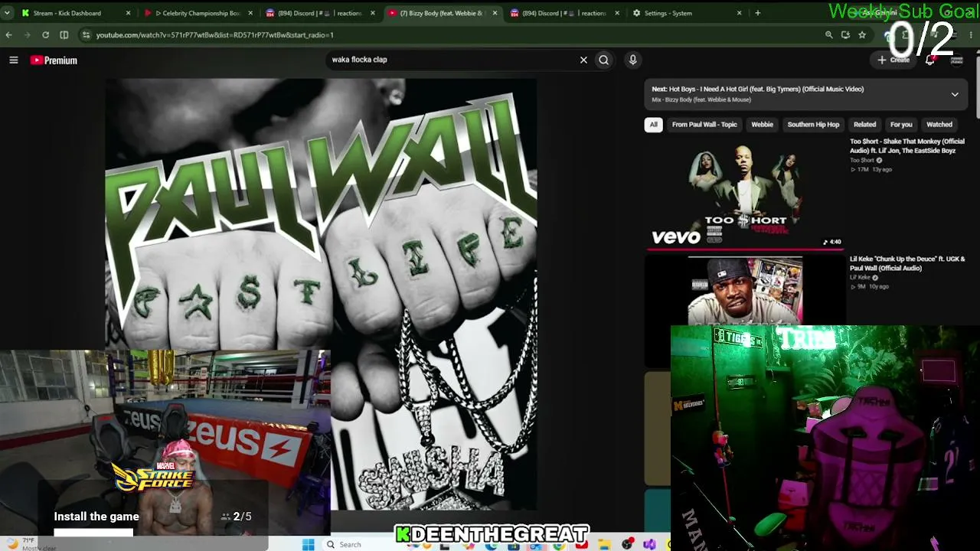Select the 'All' filter chip
Viewport: 980px width, 551px height.
[x=653, y=125]
